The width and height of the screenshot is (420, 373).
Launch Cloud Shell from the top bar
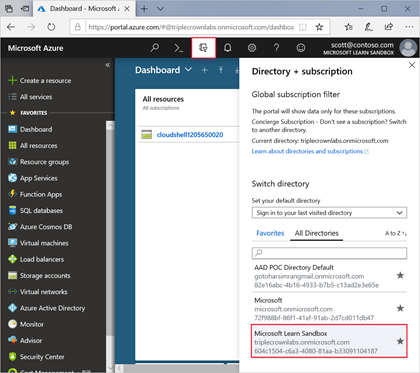179,48
